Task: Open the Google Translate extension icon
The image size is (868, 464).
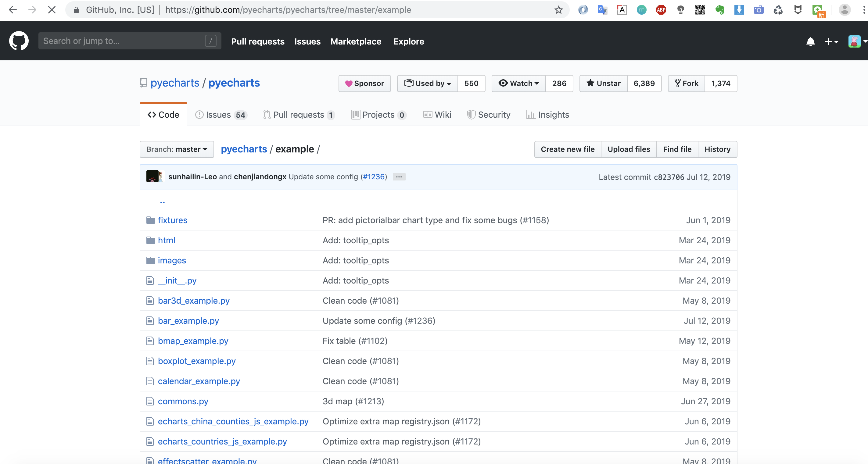Action: pyautogui.click(x=602, y=10)
